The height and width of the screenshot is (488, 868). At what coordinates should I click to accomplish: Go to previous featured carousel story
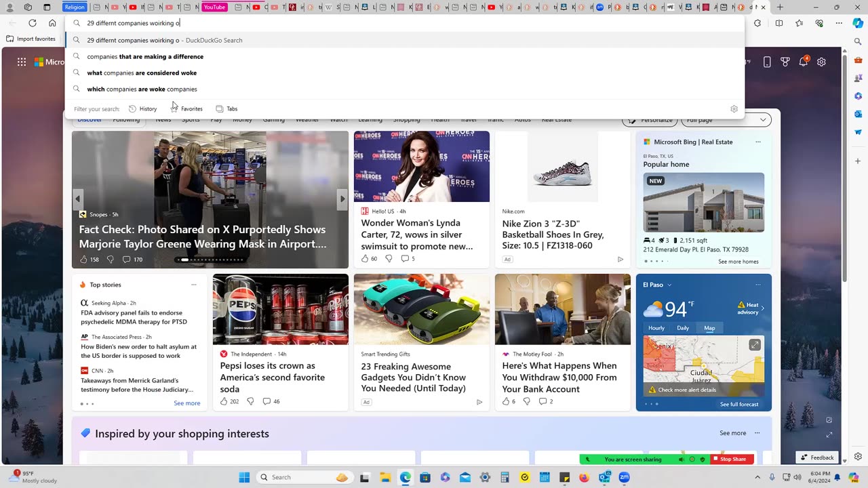click(x=78, y=199)
